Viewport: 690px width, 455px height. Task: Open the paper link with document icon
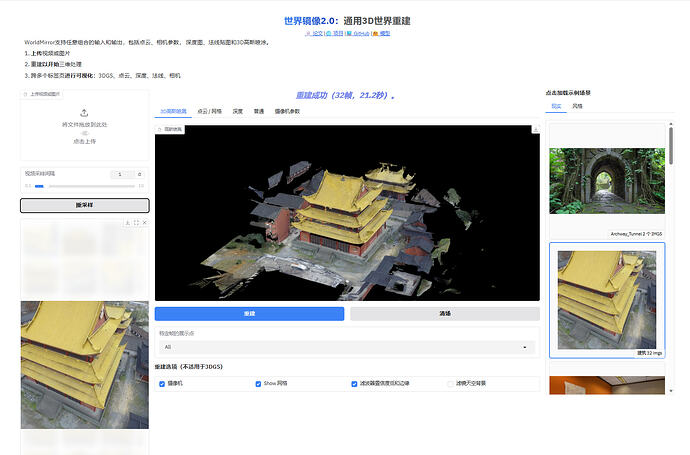click(314, 33)
